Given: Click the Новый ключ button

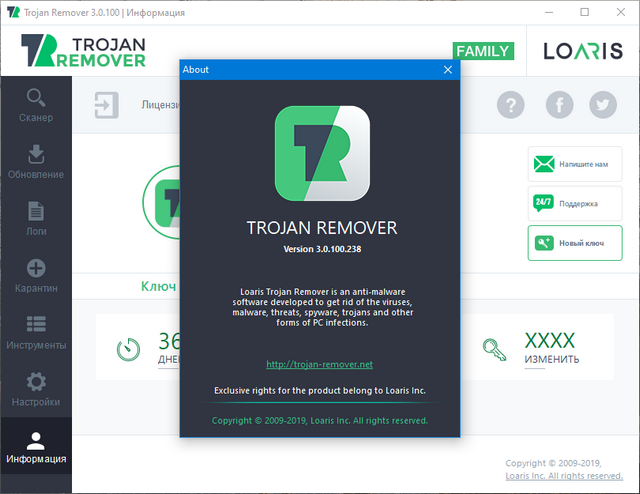Looking at the screenshot, I should (x=575, y=243).
